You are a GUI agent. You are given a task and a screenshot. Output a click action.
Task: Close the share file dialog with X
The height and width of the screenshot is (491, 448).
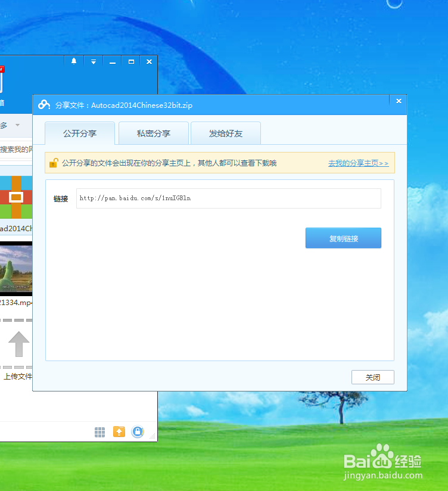[x=399, y=101]
